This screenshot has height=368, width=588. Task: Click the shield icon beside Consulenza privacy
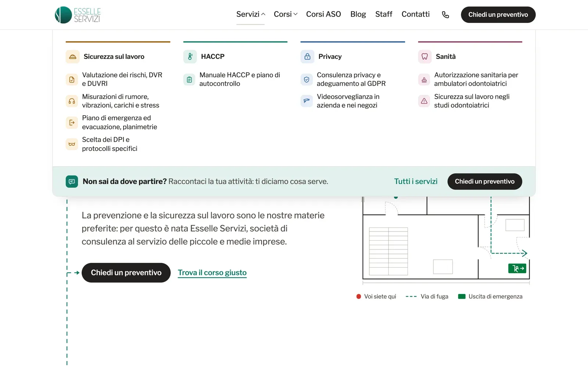pyautogui.click(x=306, y=79)
